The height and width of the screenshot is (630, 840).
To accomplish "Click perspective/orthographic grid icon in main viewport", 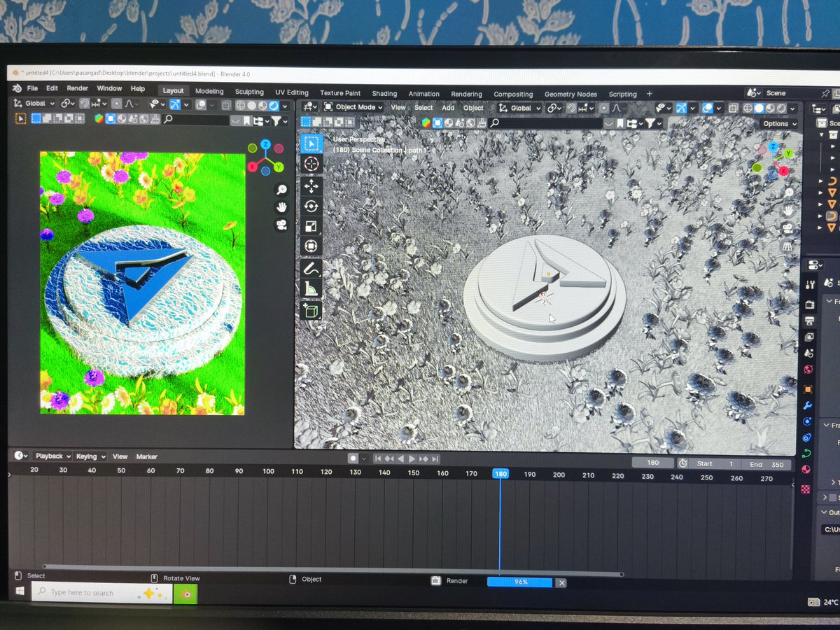I will point(787,246).
